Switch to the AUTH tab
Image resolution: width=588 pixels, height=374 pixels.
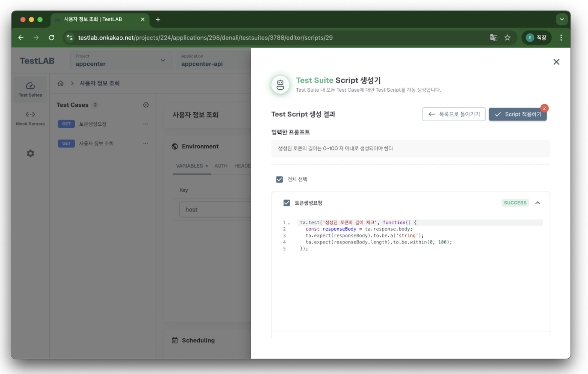pyautogui.click(x=221, y=166)
